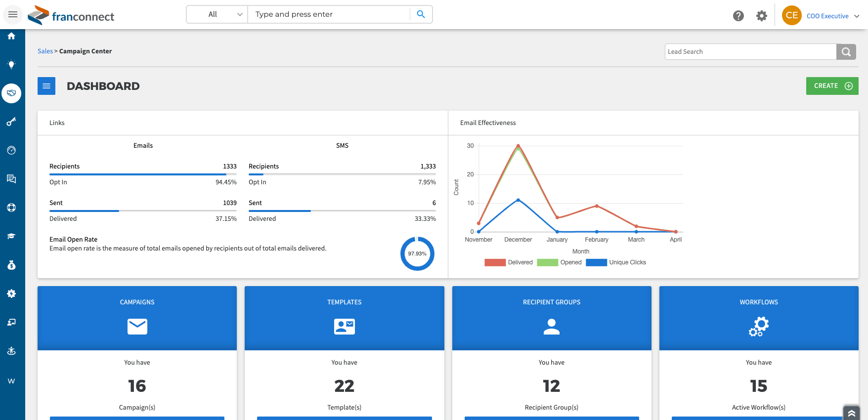Screen dimensions: 868x420
Task: Open the graduation cap Training icon
Action: [x=11, y=236]
